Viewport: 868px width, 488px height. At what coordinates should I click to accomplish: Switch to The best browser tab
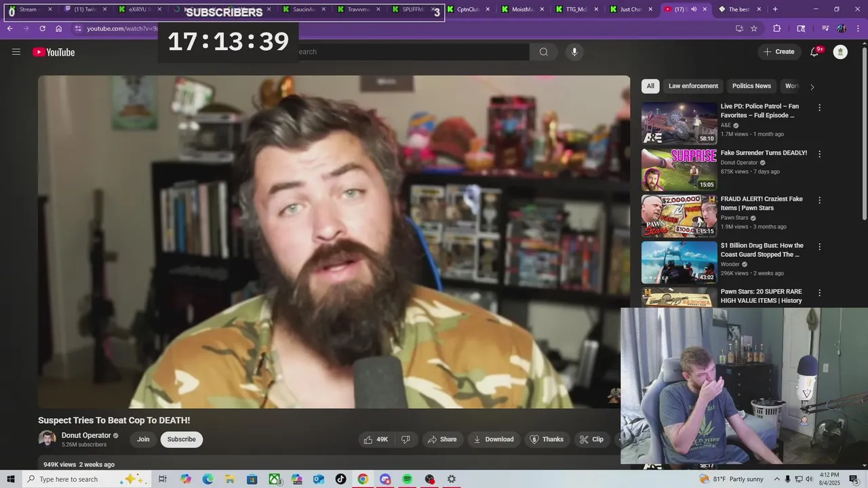click(x=740, y=9)
